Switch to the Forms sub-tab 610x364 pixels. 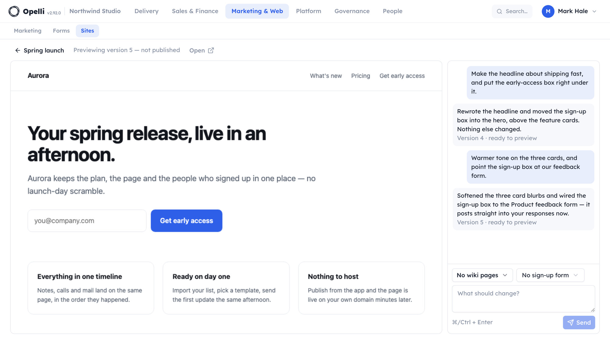(61, 31)
